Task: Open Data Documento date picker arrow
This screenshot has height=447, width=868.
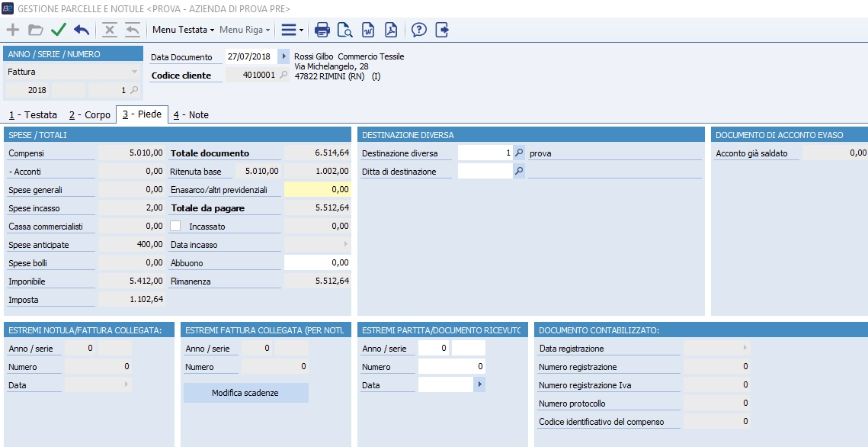Action: click(283, 56)
